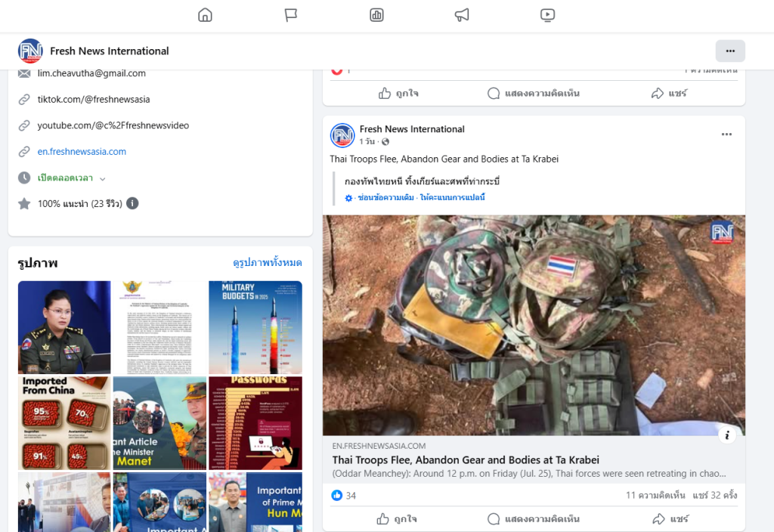Like the upper post via thumbs-up button

pos(398,93)
